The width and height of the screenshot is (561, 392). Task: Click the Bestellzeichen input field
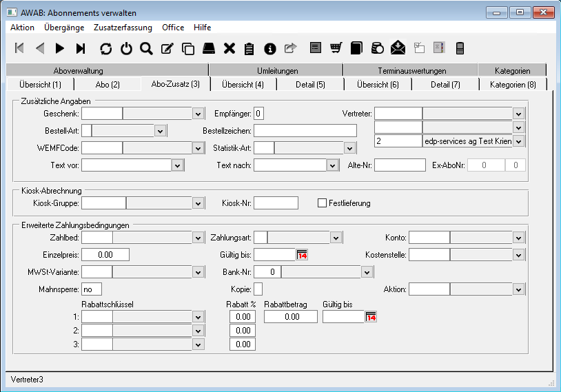(305, 131)
